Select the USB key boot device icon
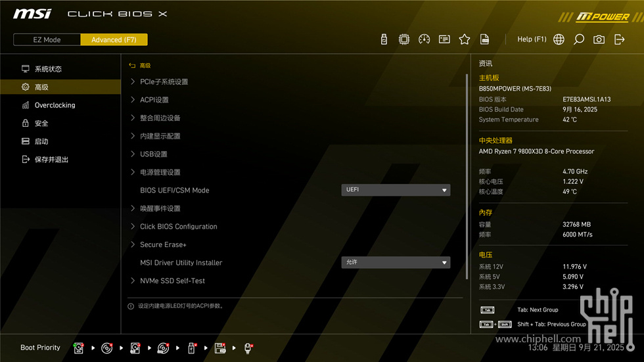The image size is (644, 362). (192, 348)
